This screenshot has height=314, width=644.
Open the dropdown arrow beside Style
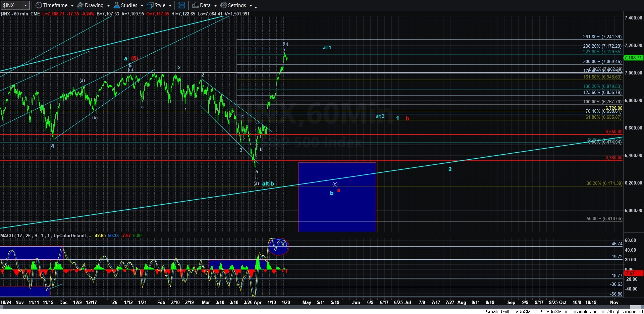(170, 6)
